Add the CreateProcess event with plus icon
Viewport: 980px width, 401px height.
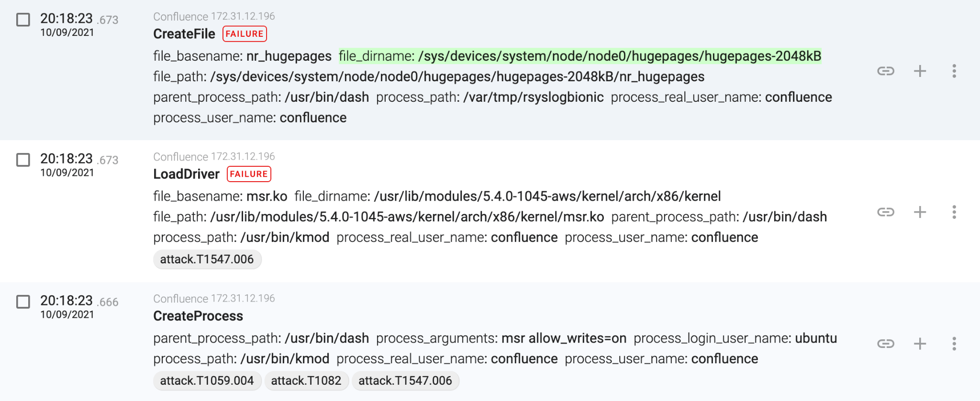tap(920, 344)
